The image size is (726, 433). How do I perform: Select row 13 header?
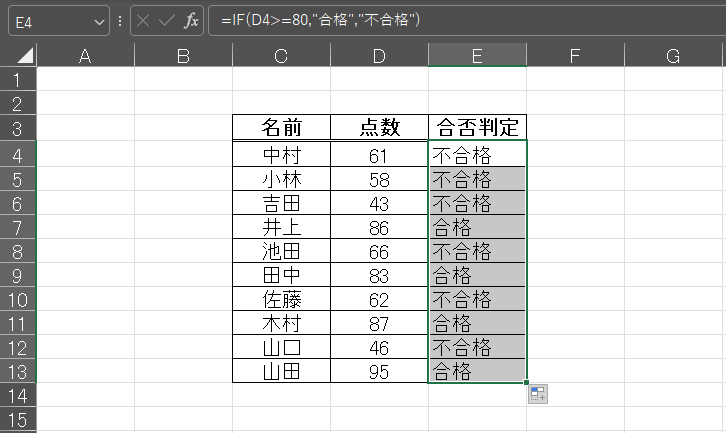(18, 371)
